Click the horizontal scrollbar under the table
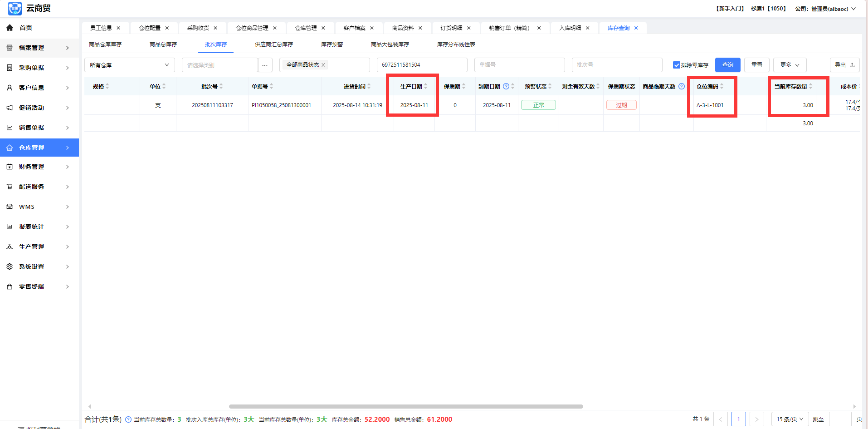 click(x=405, y=406)
